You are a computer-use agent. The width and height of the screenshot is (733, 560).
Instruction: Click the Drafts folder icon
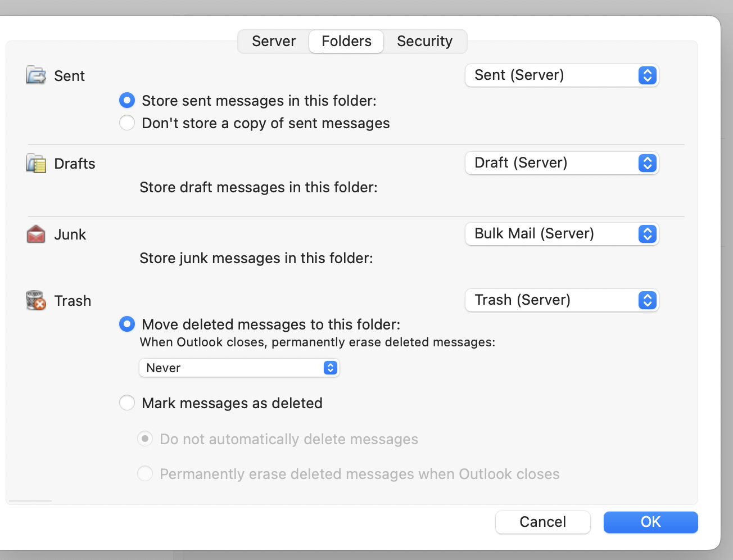pyautogui.click(x=35, y=162)
